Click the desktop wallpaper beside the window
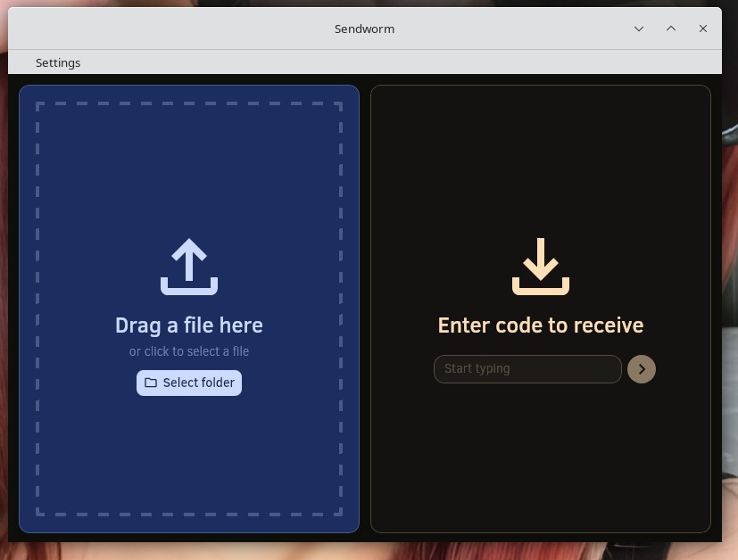738x560 pixels. click(x=730, y=268)
